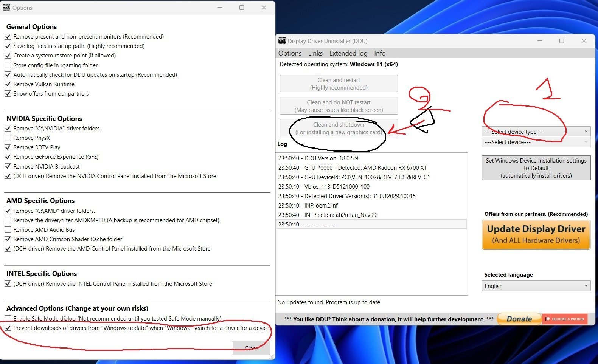Toggle Prevent downloads of drivers from Windows update
Image resolution: width=598 pixels, height=364 pixels.
click(8, 328)
